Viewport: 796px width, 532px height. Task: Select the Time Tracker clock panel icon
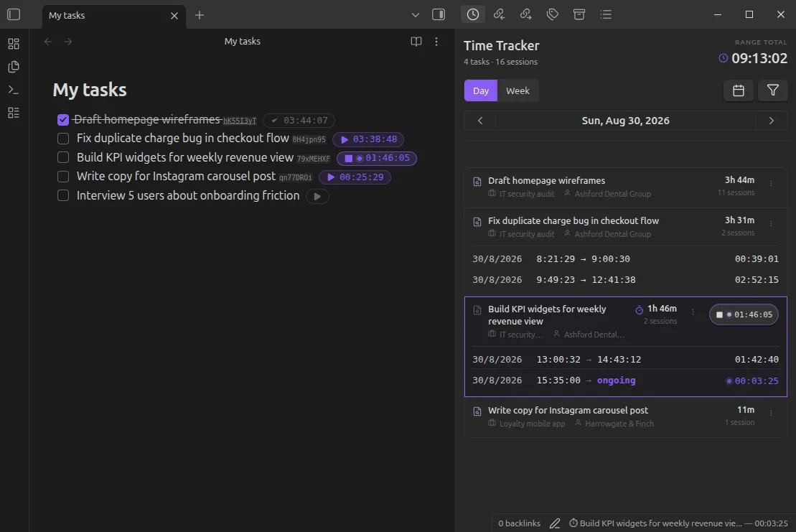tap(472, 14)
